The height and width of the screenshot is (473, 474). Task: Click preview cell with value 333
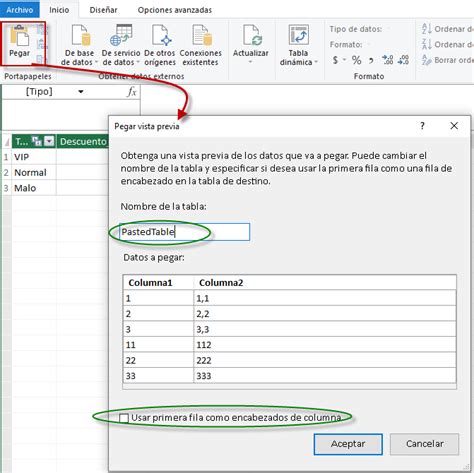(325, 376)
